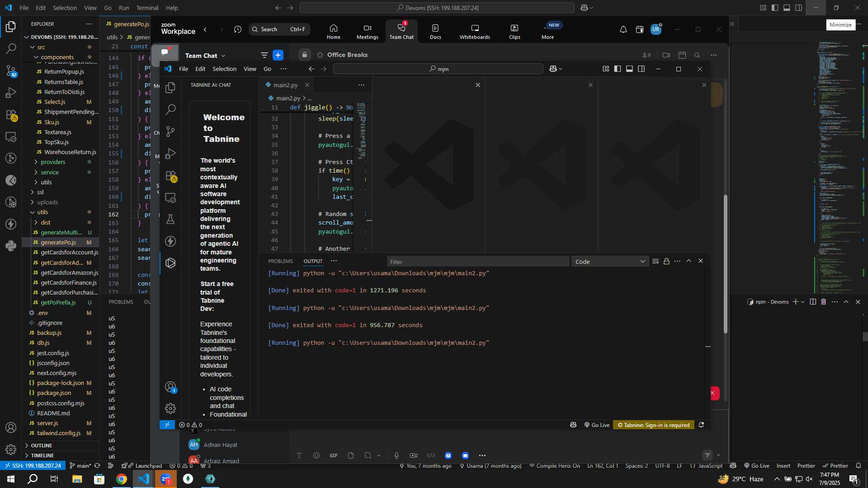The image size is (868, 488).
Task: Open Accounts icon in mjm window activity bar
Action: 170,387
